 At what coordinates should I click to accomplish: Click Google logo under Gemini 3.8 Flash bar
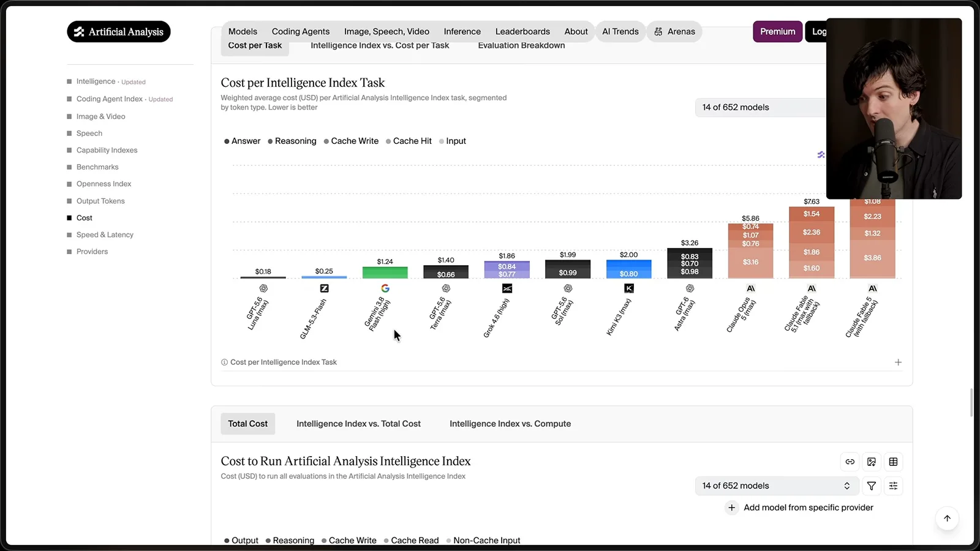(385, 288)
